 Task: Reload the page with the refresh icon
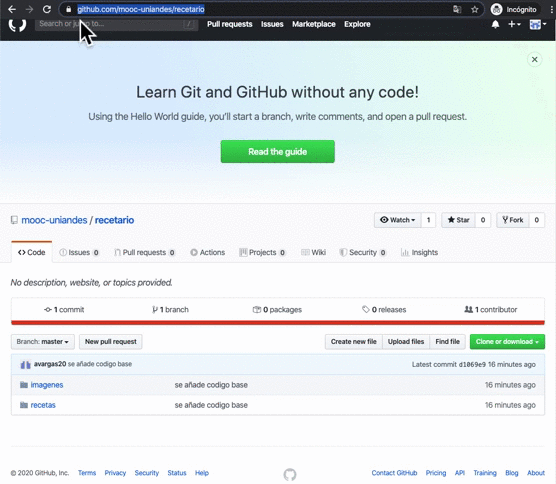point(47,10)
